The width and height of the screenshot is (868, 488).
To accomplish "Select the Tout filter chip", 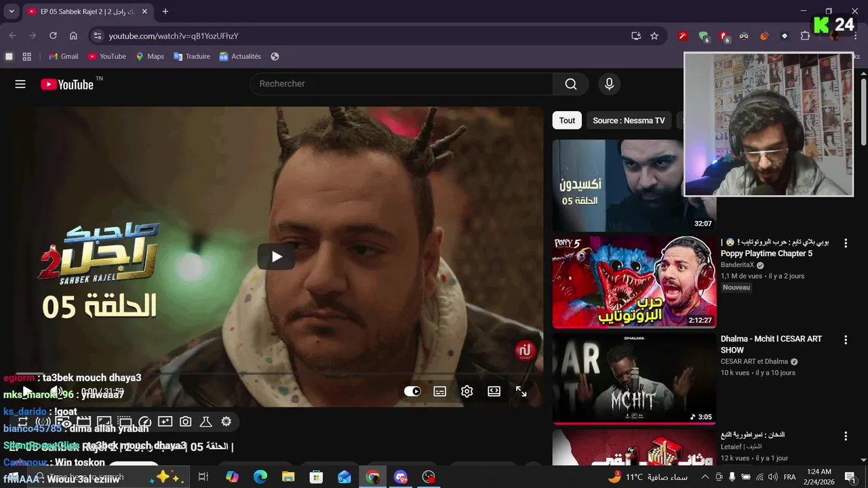I will (567, 121).
